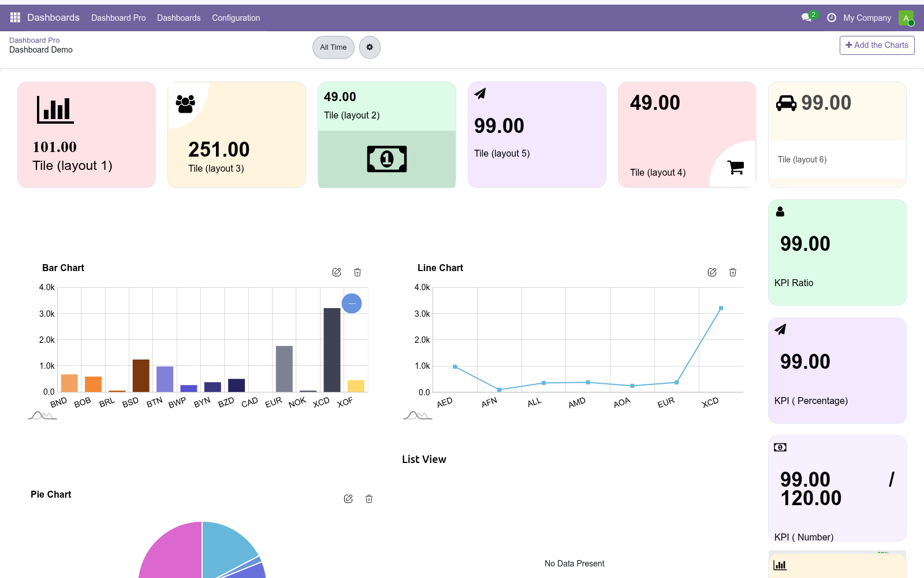
Task: Click the blue round minus button on Bar Chart
Action: click(x=352, y=303)
